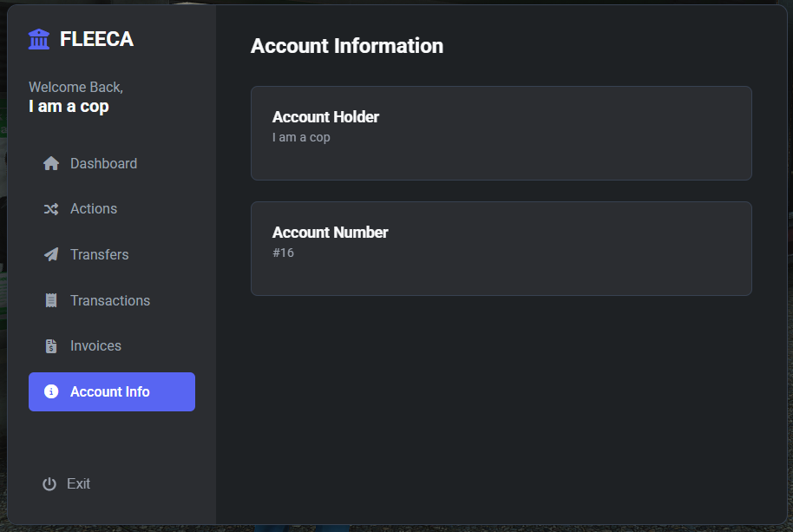Click the Transactions receipt icon
The width and height of the screenshot is (793, 532).
51,300
